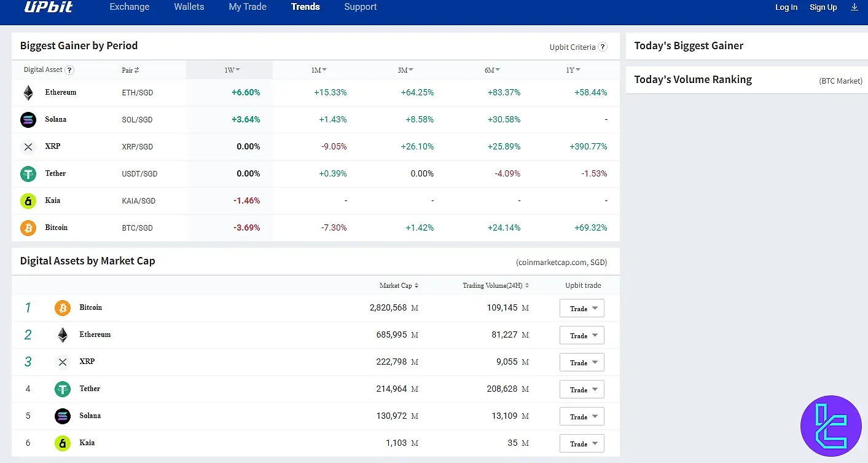Click the Bitcoin icon in Biggest Gainer table
The width and height of the screenshot is (868, 463).
pos(28,228)
